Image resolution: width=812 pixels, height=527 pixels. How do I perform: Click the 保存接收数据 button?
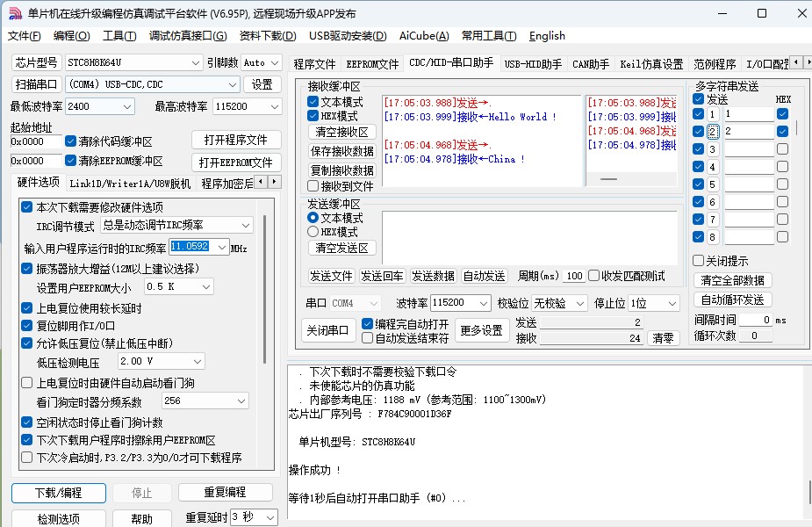[x=341, y=151]
